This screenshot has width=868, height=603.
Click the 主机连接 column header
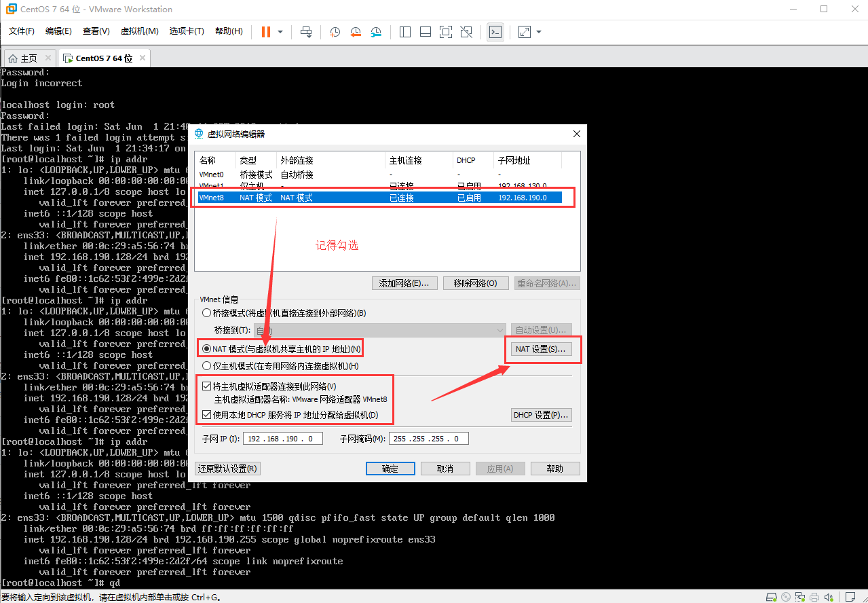click(x=419, y=161)
